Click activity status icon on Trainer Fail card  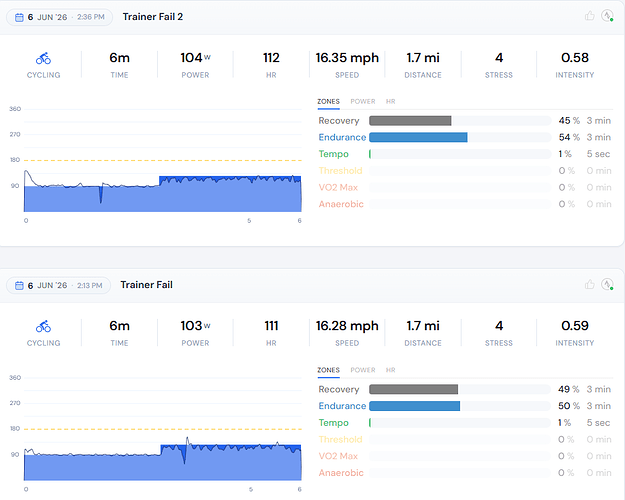click(x=607, y=284)
